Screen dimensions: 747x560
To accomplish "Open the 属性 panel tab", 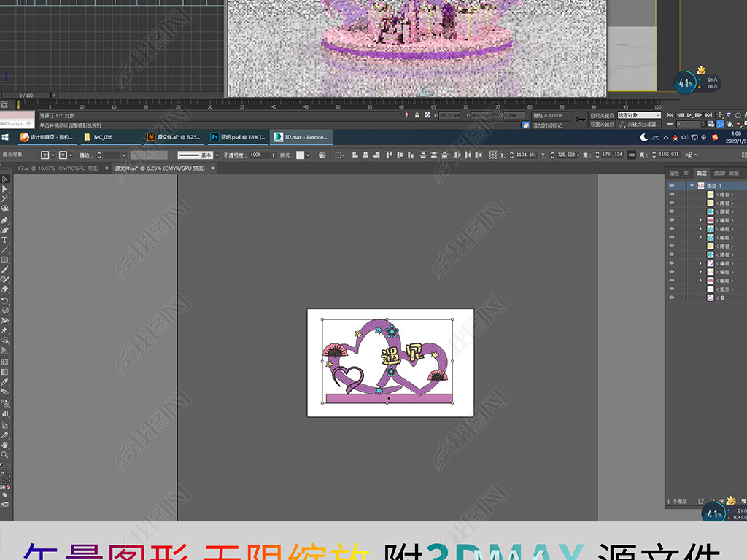I will [x=673, y=173].
